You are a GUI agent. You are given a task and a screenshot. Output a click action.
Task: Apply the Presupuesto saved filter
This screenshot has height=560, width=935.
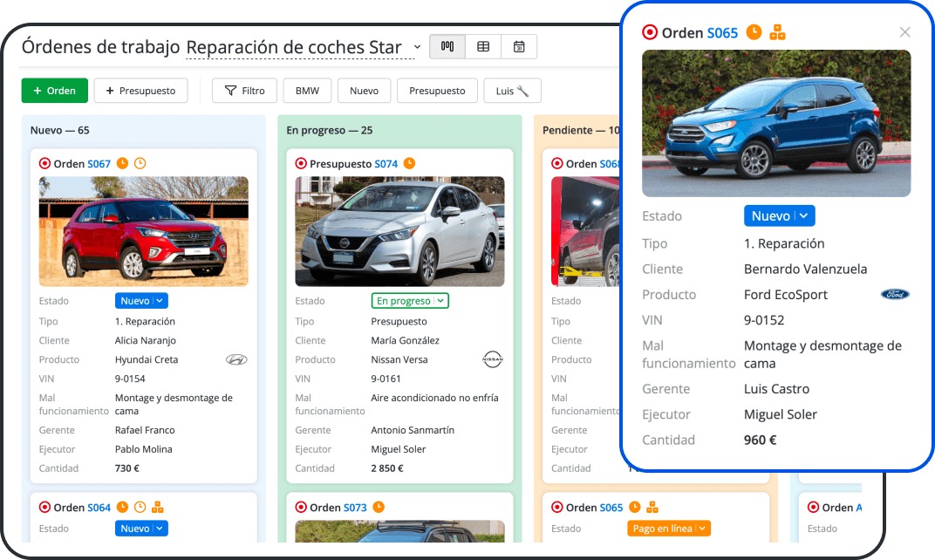click(437, 91)
